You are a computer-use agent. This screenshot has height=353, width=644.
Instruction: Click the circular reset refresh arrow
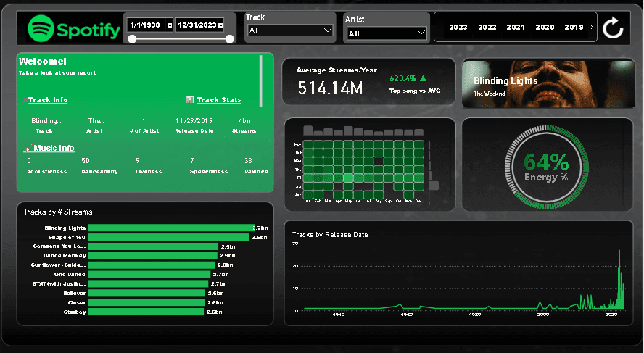click(x=613, y=28)
